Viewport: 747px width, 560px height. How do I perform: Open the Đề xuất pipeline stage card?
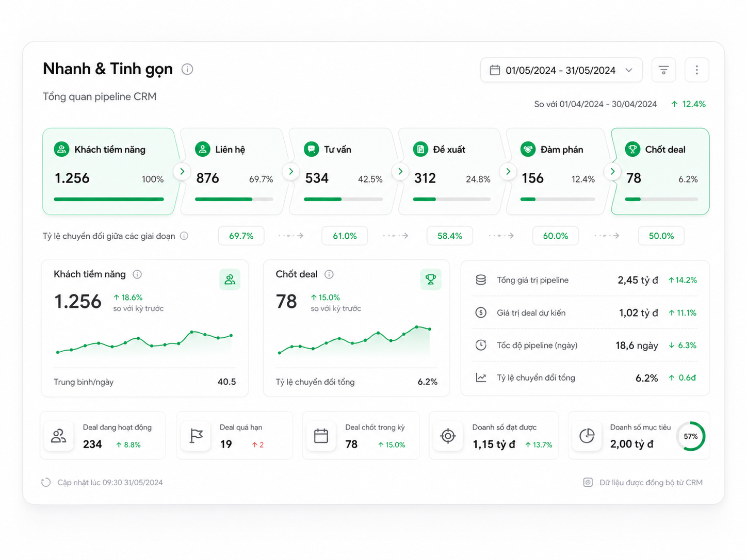coord(452,171)
